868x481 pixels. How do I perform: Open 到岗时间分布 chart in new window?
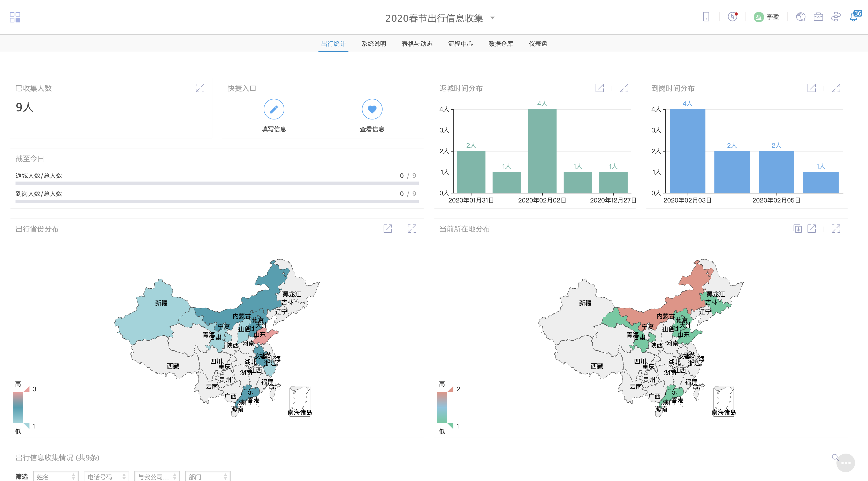pos(811,88)
